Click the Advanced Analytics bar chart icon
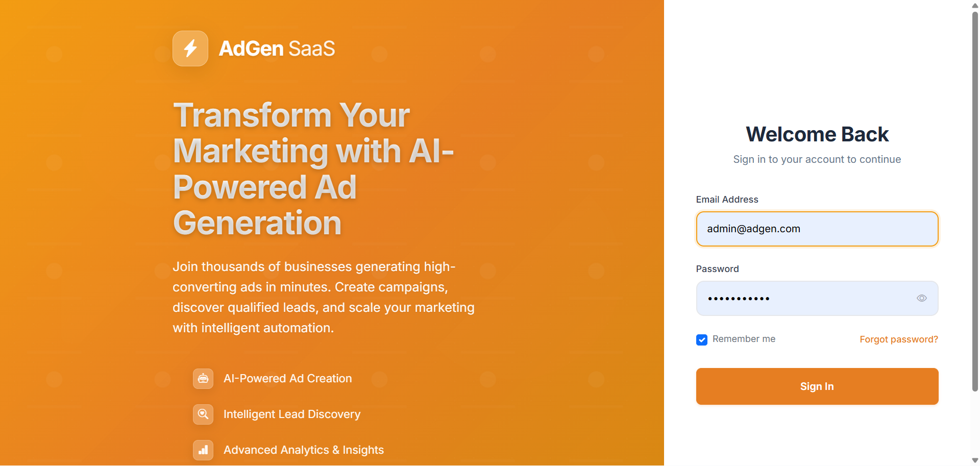980x466 pixels. pyautogui.click(x=203, y=450)
